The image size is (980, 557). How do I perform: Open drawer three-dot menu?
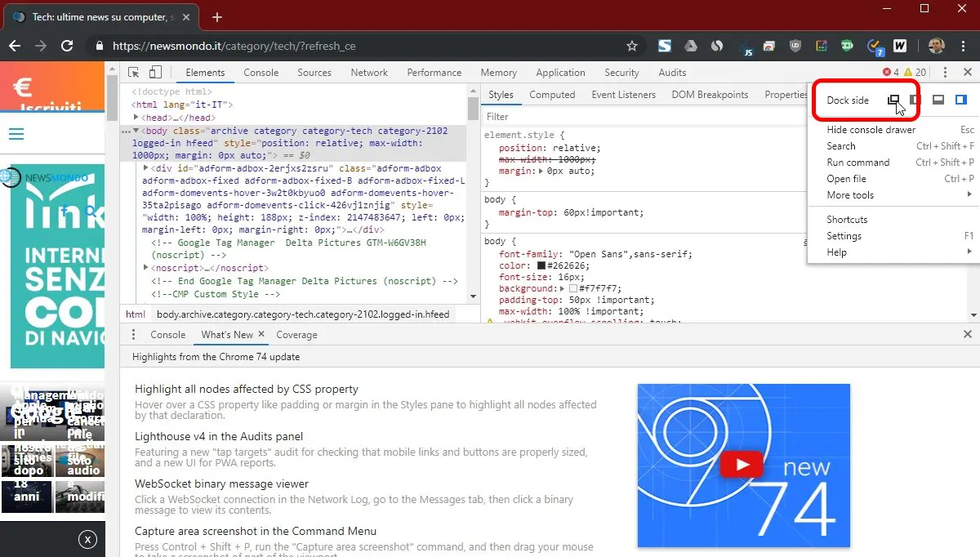(x=135, y=334)
